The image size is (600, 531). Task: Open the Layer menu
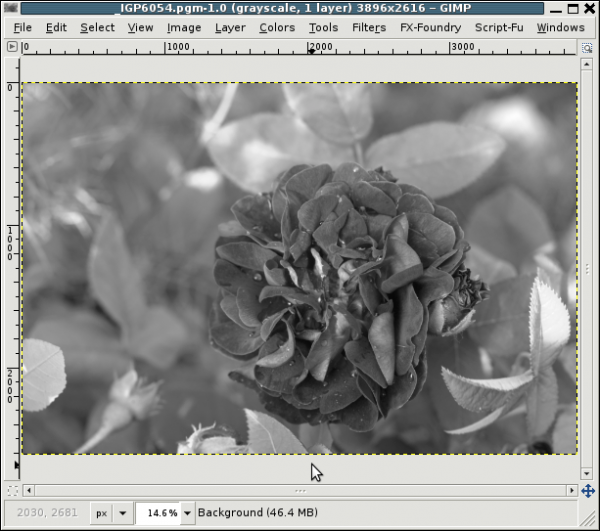[x=230, y=28]
